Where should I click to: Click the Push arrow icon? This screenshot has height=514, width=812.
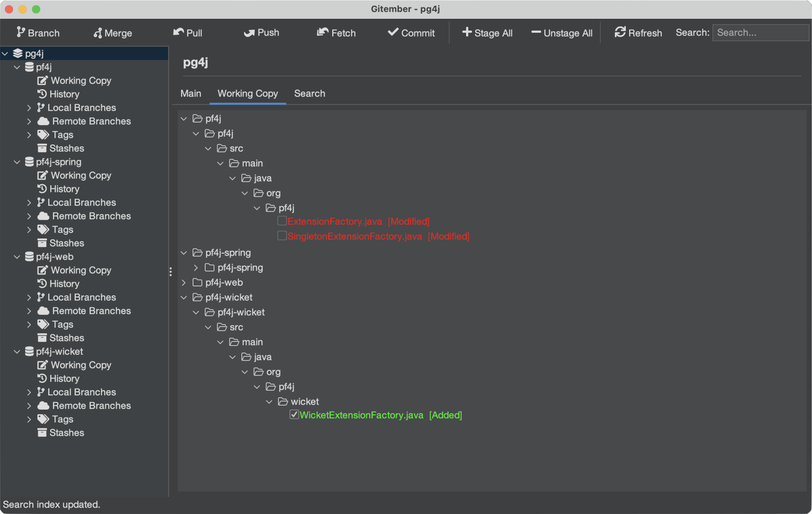(x=249, y=33)
